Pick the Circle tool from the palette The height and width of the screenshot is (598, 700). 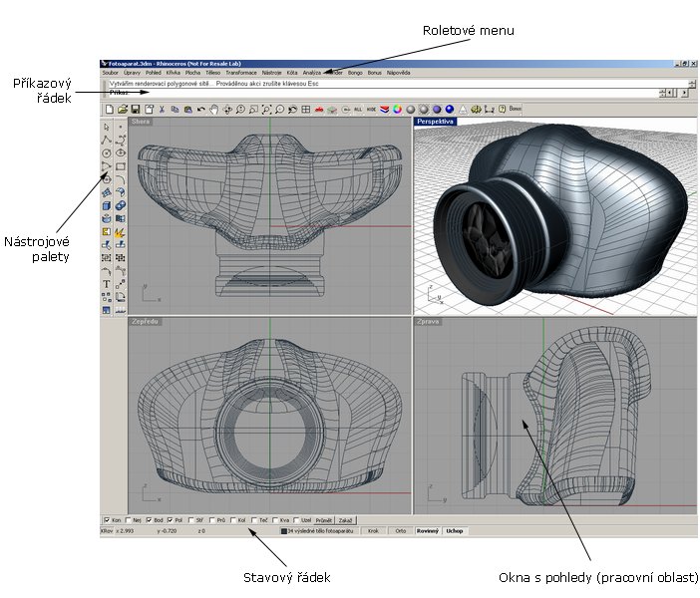click(x=107, y=153)
